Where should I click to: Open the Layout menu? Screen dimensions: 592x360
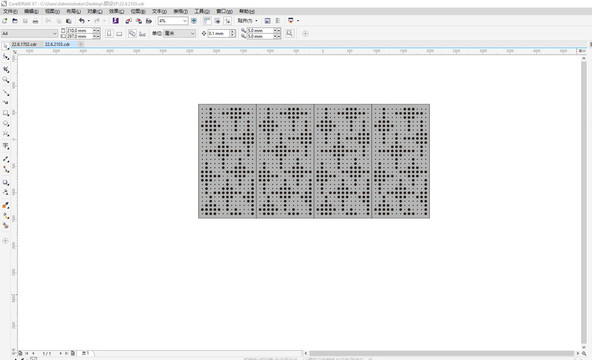point(74,11)
